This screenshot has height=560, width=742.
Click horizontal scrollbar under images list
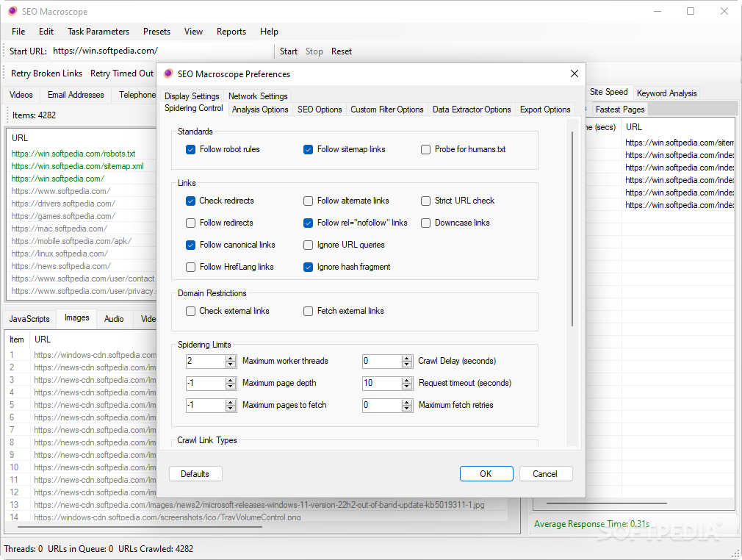(140, 526)
